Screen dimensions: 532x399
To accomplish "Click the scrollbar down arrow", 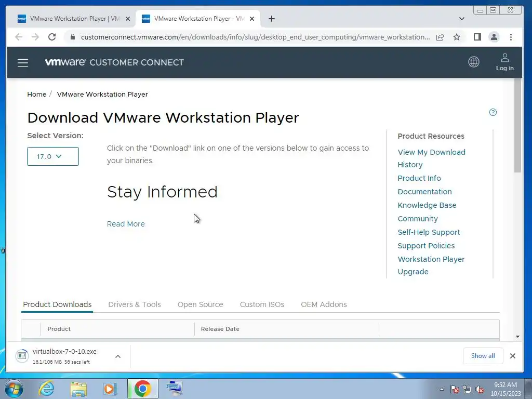I will [x=517, y=337].
